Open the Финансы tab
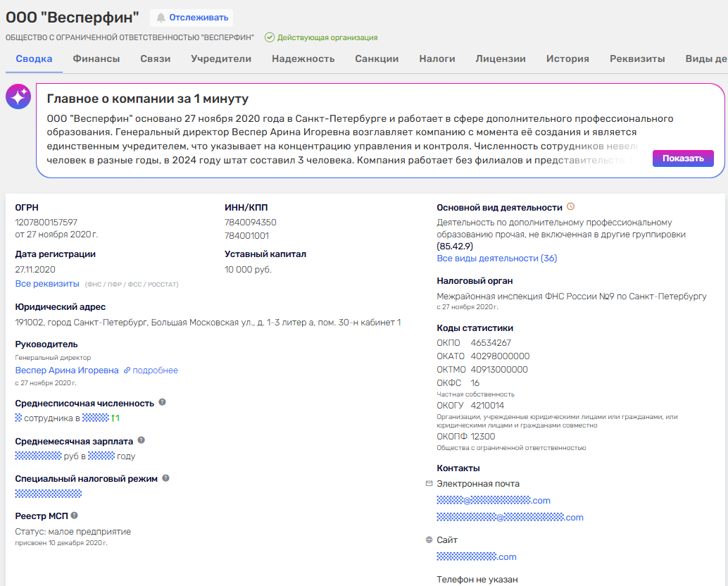The image size is (728, 586). pyautogui.click(x=96, y=59)
